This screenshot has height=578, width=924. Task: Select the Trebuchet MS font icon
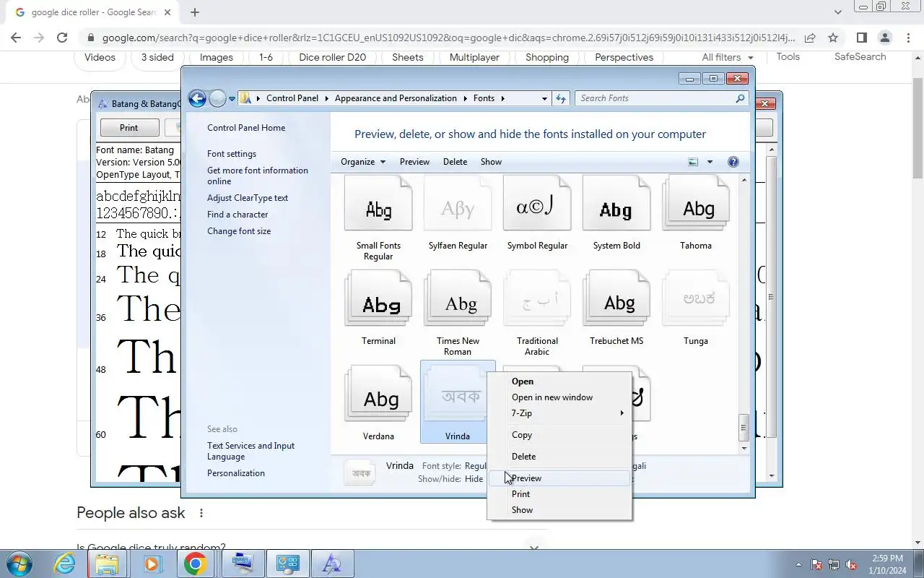(616, 300)
